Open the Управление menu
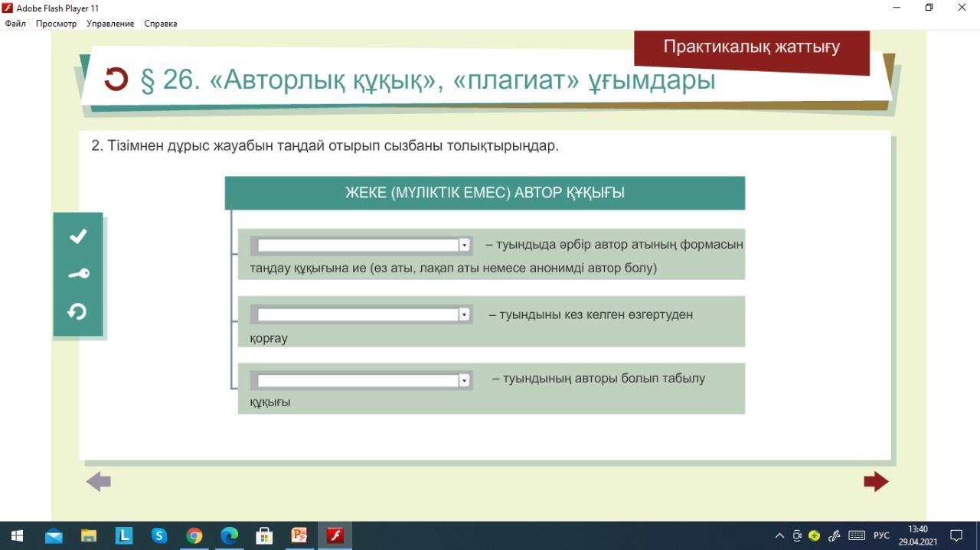Screen dimensions: 980x550 [x=110, y=24]
